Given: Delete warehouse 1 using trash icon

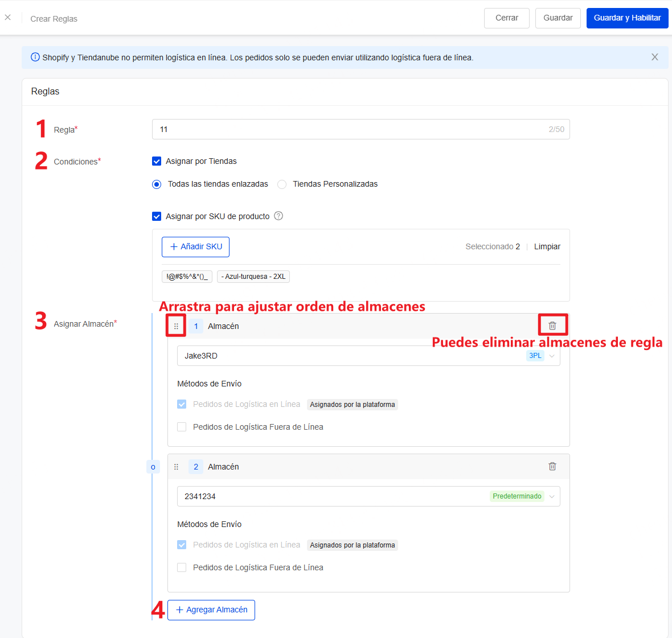Looking at the screenshot, I should [552, 325].
